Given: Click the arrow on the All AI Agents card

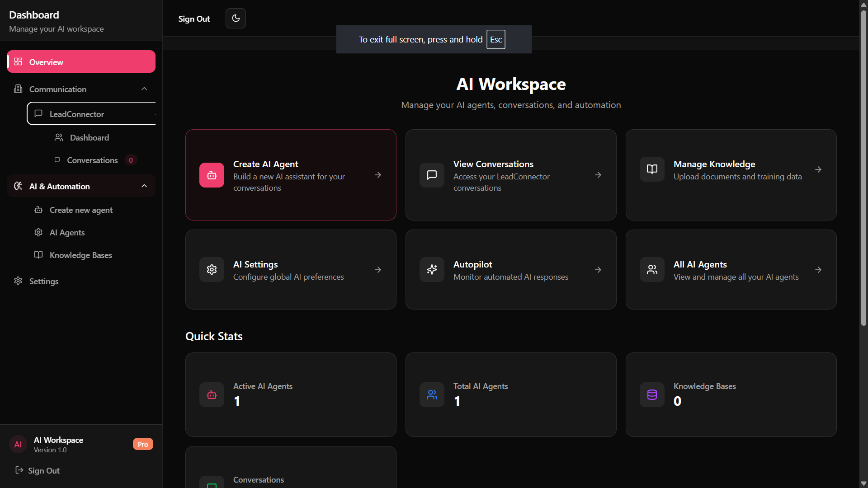Looking at the screenshot, I should click(818, 270).
